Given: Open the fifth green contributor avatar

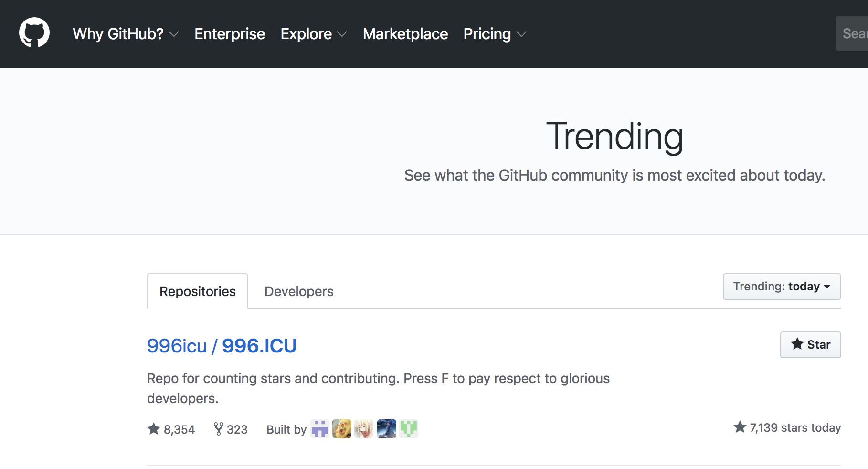Looking at the screenshot, I should (409, 429).
